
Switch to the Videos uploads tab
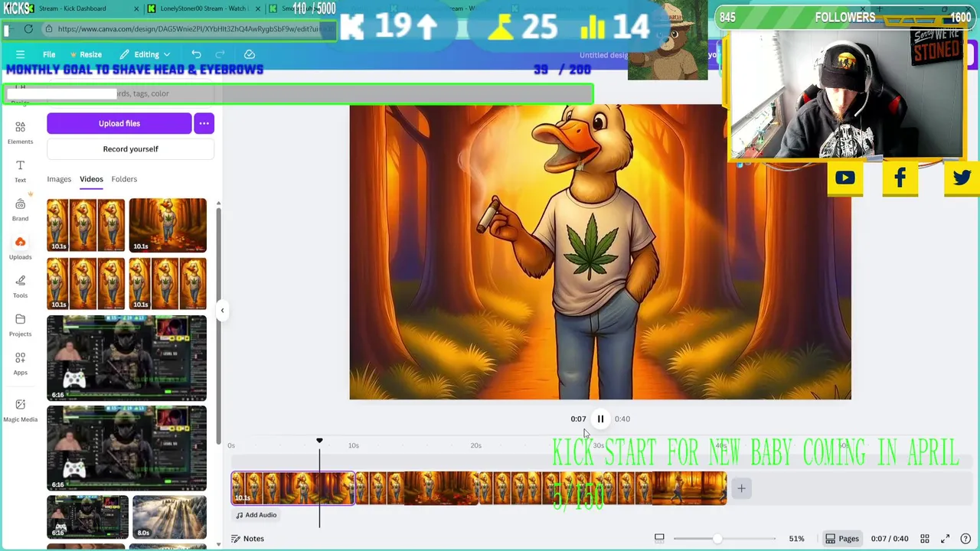pos(91,179)
